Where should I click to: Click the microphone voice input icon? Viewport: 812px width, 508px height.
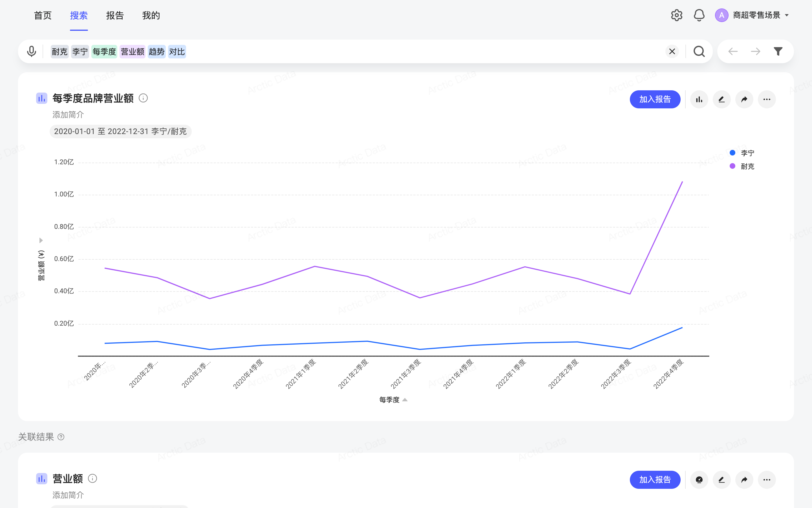32,51
